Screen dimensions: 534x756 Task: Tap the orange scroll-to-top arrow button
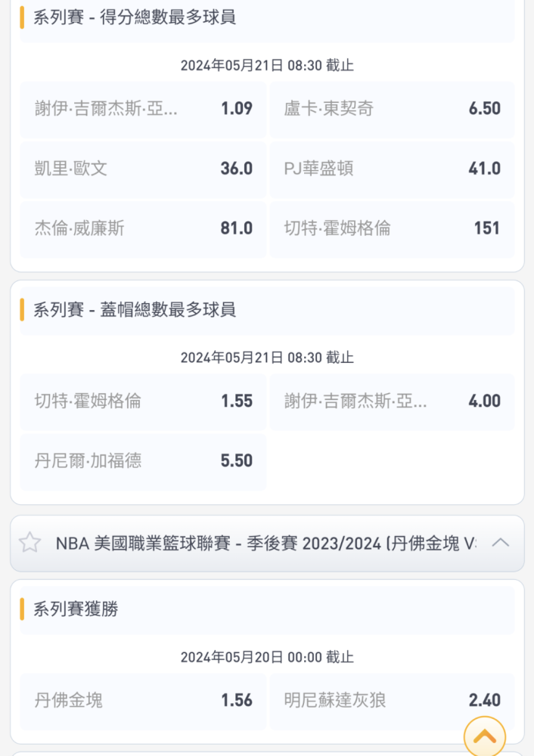coord(484,736)
